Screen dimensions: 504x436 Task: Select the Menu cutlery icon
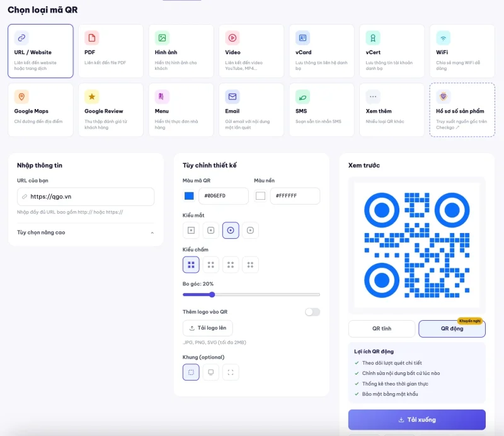coord(162,96)
